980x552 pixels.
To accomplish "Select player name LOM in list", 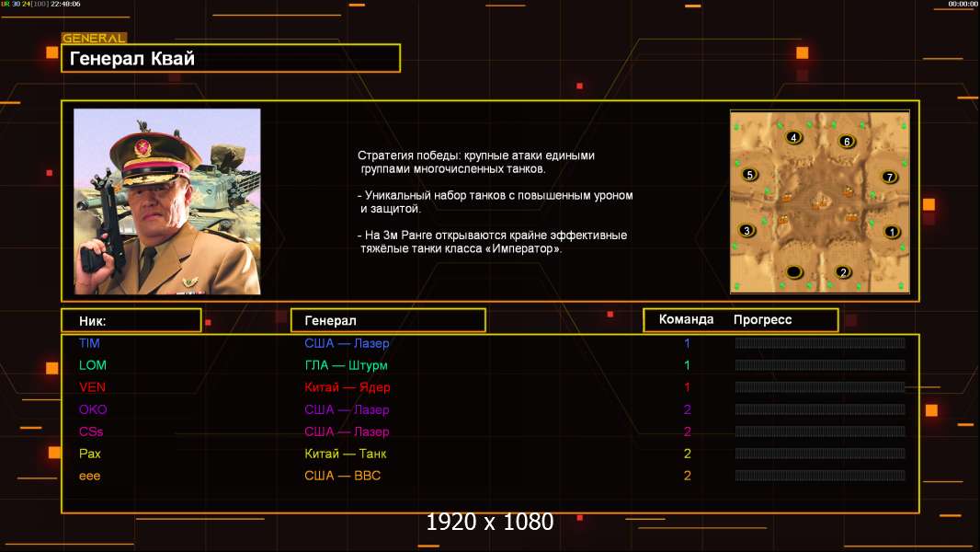I will pos(93,365).
